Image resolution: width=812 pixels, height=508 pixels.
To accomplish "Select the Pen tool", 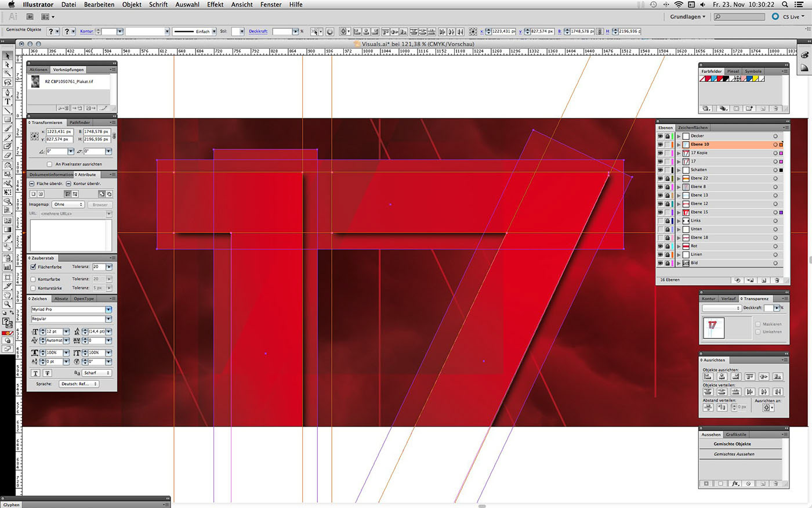I will tap(8, 92).
